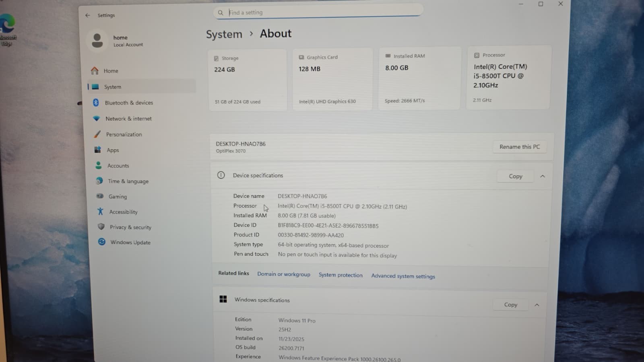Click the System breadcrumb in the title
Image resolution: width=644 pixels, height=362 pixels.
(x=224, y=34)
